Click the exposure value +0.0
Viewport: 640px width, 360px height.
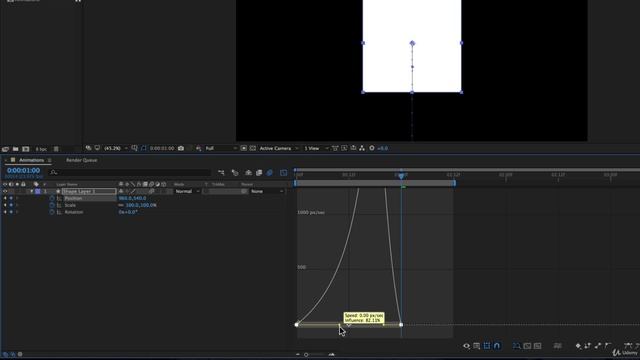(382, 148)
